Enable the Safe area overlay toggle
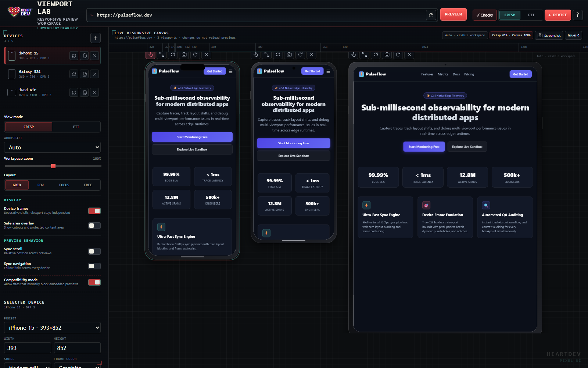Image resolution: width=588 pixels, height=368 pixels. click(94, 226)
